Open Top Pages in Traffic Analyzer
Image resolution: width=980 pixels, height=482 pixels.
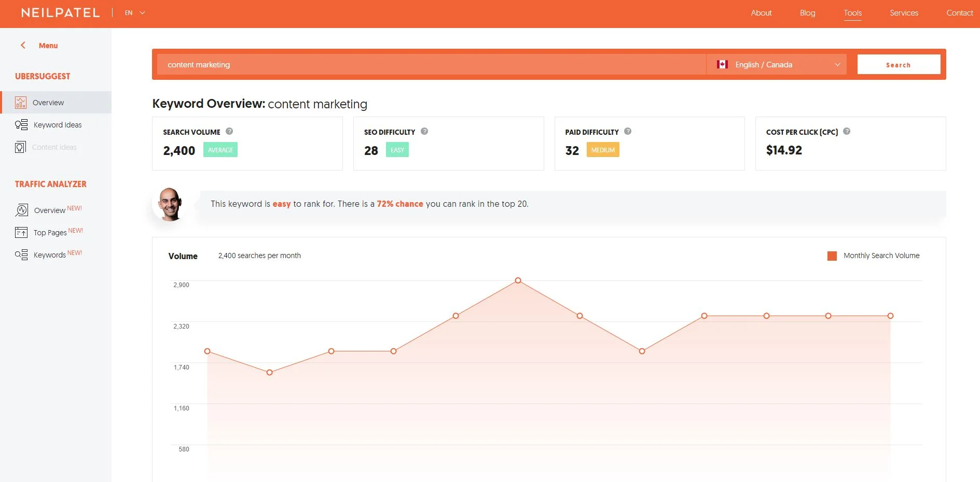tap(50, 233)
